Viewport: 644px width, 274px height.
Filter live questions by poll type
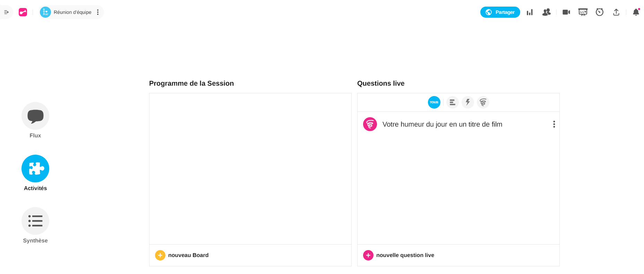click(x=452, y=102)
